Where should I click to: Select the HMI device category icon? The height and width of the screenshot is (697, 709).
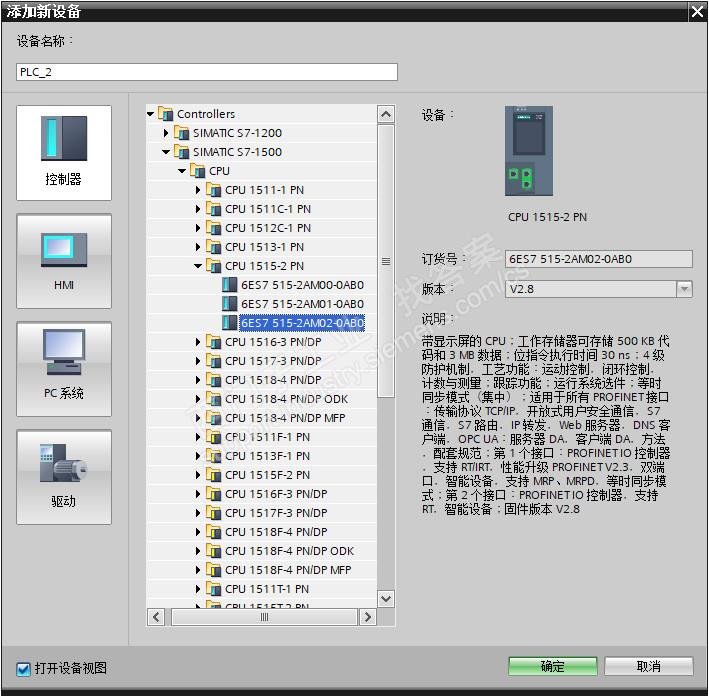coord(64,261)
